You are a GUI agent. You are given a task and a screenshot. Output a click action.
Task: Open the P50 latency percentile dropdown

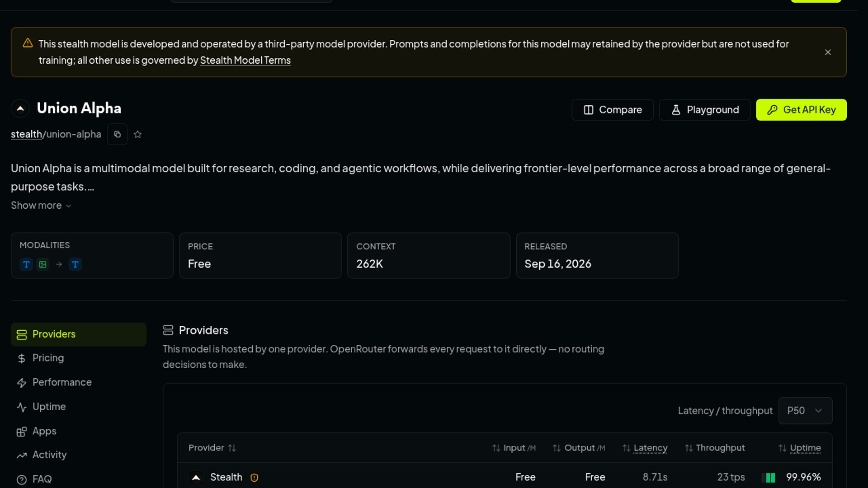click(x=805, y=411)
